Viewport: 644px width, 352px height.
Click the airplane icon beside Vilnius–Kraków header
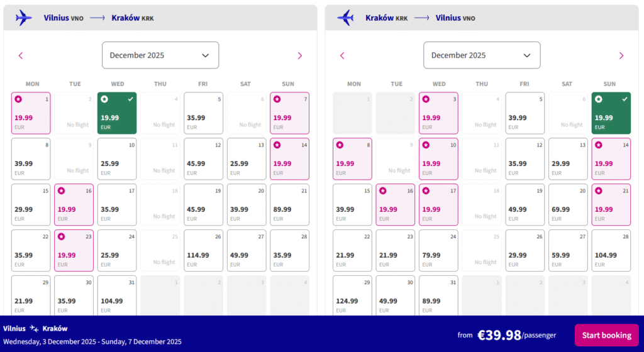[x=23, y=18]
